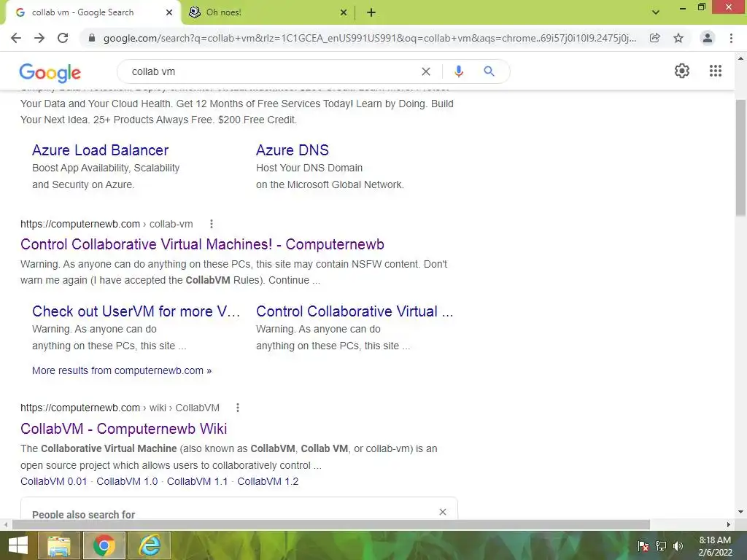The height and width of the screenshot is (560, 747).
Task: Open the clock showing 8:18 AM
Action: [x=715, y=546]
